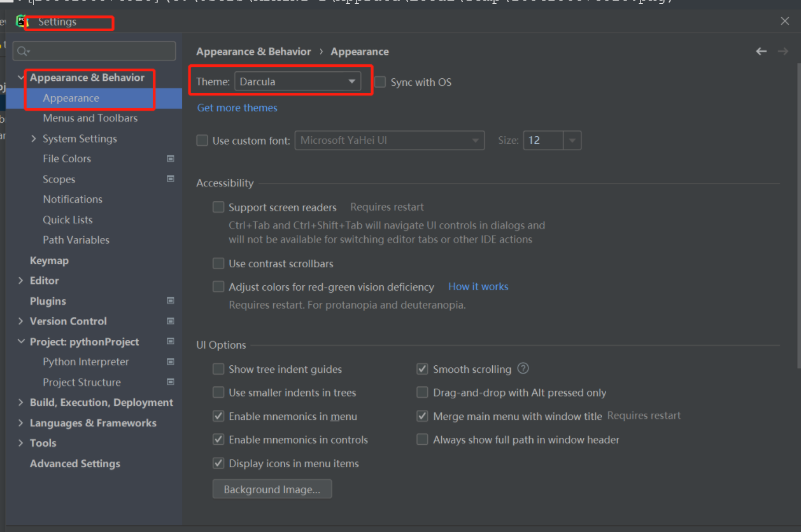Open the Get more themes link
Viewport: 801px width, 532px height.
pos(237,108)
